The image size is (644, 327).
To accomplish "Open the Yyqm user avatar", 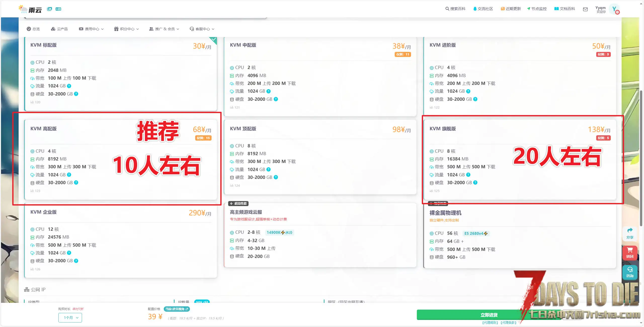I will pyautogui.click(x=615, y=9).
